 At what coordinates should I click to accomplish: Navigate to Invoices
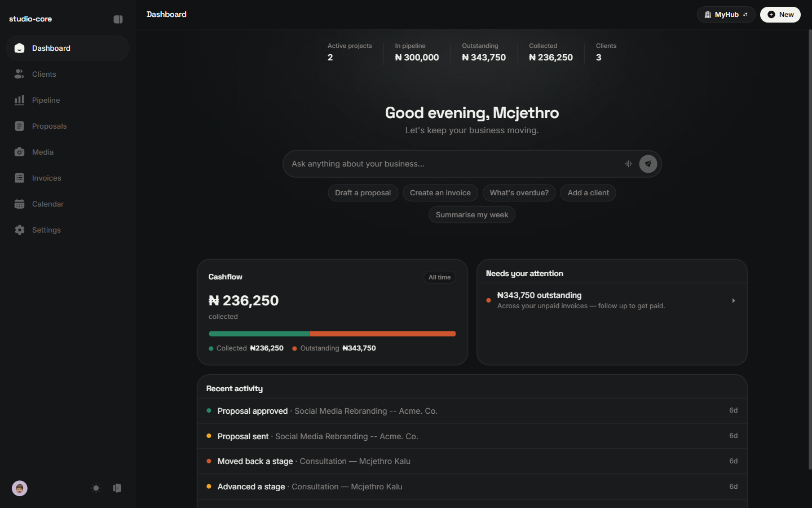tap(67, 178)
